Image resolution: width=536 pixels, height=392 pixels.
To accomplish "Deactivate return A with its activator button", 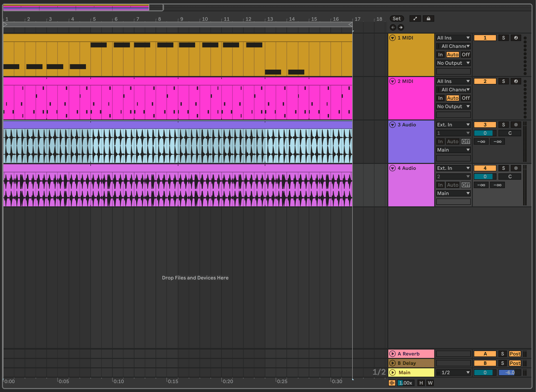I will click(485, 354).
